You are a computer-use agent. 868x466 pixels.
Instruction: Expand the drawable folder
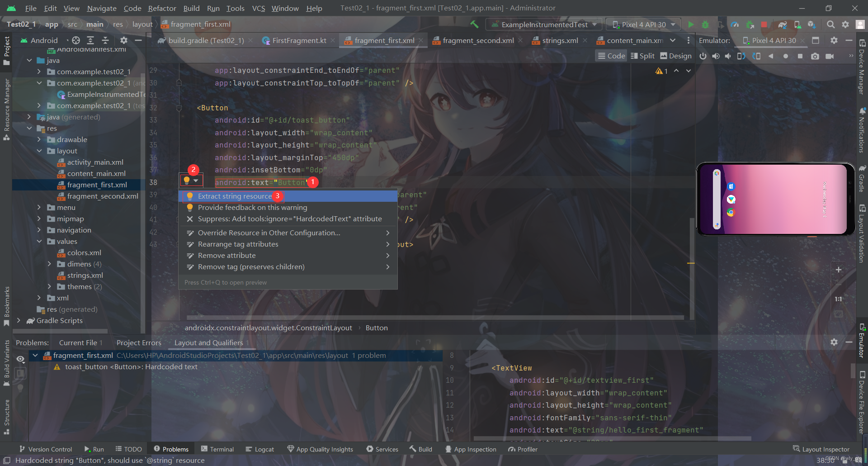pyautogui.click(x=39, y=139)
